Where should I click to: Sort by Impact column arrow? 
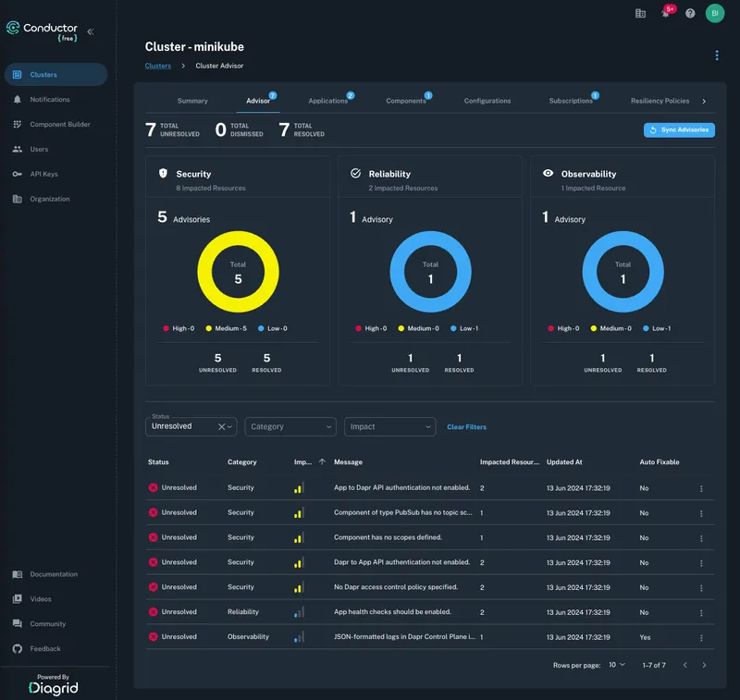coord(322,461)
